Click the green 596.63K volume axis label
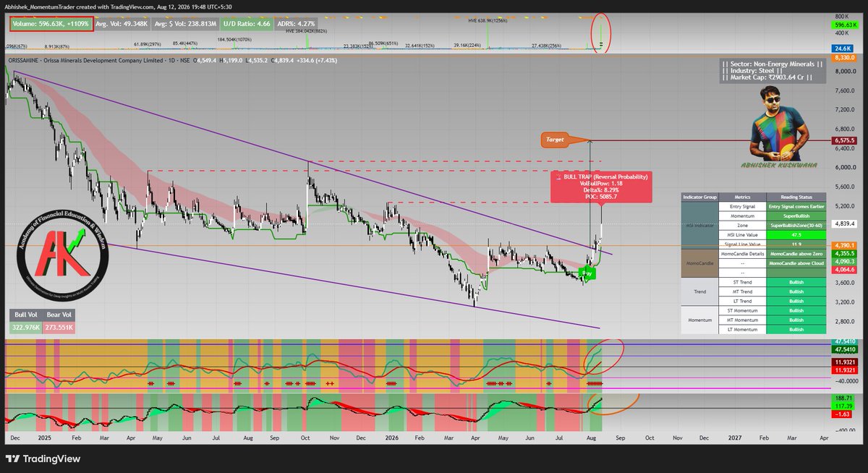Screen dimensions: 868x473 point(844,24)
